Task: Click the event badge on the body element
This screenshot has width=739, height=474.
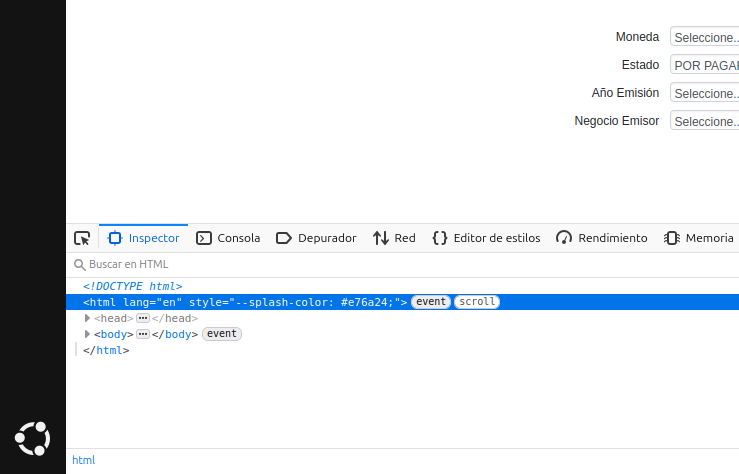Action: [x=222, y=334]
